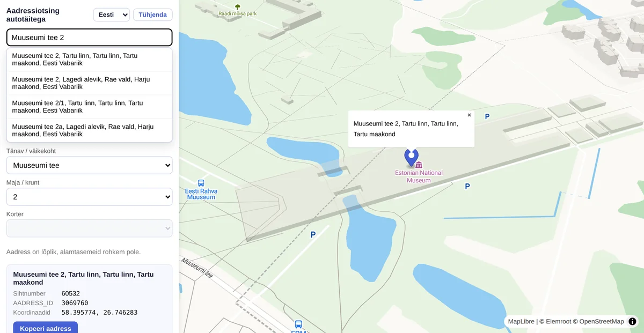Screen dimensions: 644x333
Task: Click the Eesti Rahva Muuseum bus stop icon
Action: [201, 183]
